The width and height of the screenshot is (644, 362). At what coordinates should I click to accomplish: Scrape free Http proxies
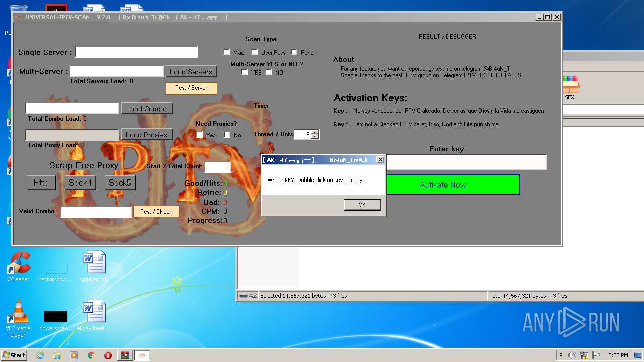[x=41, y=183]
